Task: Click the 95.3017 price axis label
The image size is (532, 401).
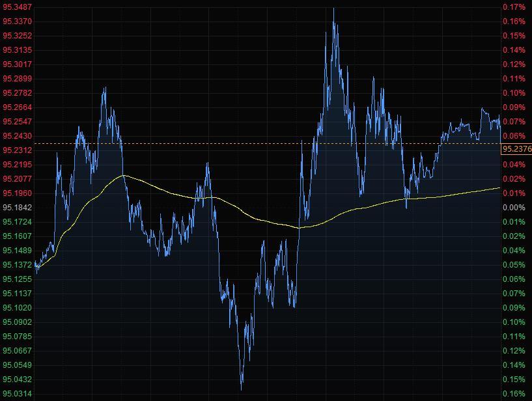Action: (18, 64)
